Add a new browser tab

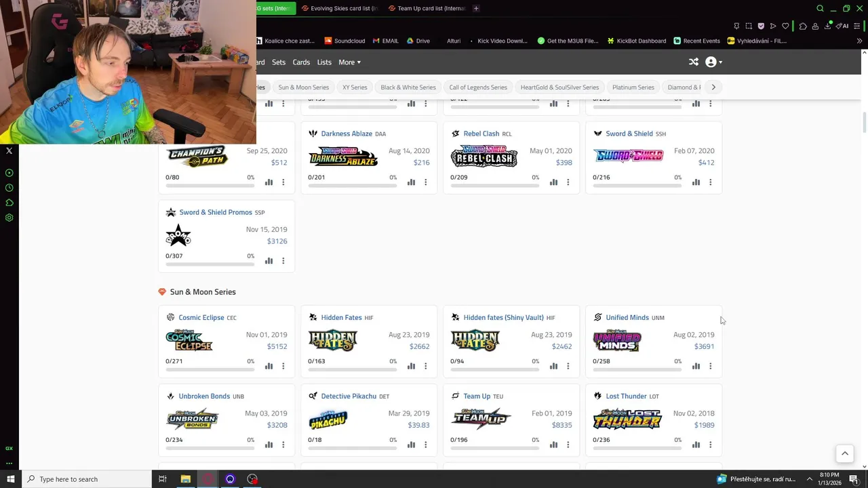(x=476, y=8)
